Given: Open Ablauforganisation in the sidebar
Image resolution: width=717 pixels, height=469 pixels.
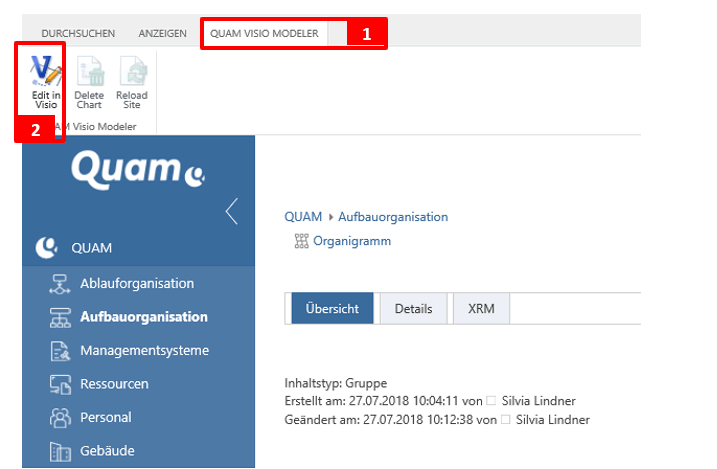Looking at the screenshot, I should [x=137, y=283].
